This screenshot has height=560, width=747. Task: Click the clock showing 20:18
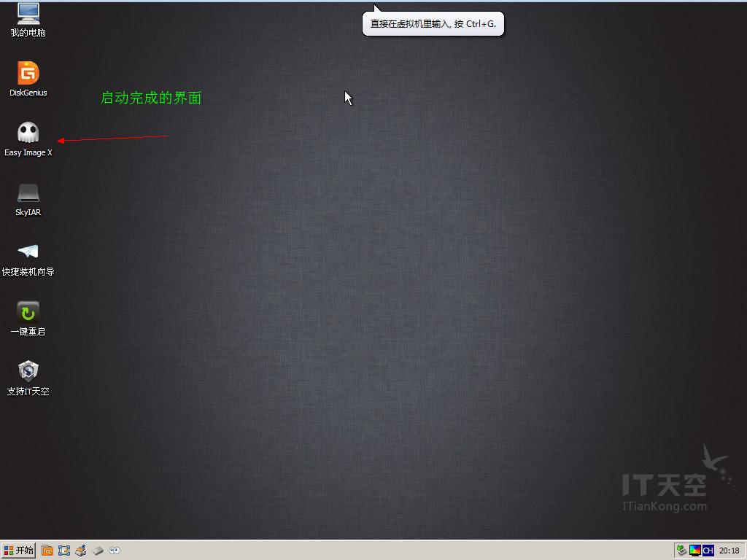click(729, 551)
